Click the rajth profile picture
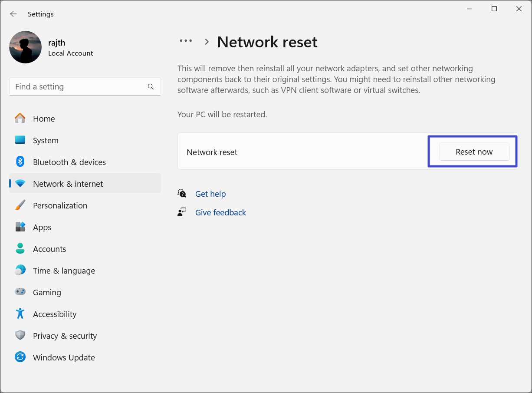 click(26, 47)
